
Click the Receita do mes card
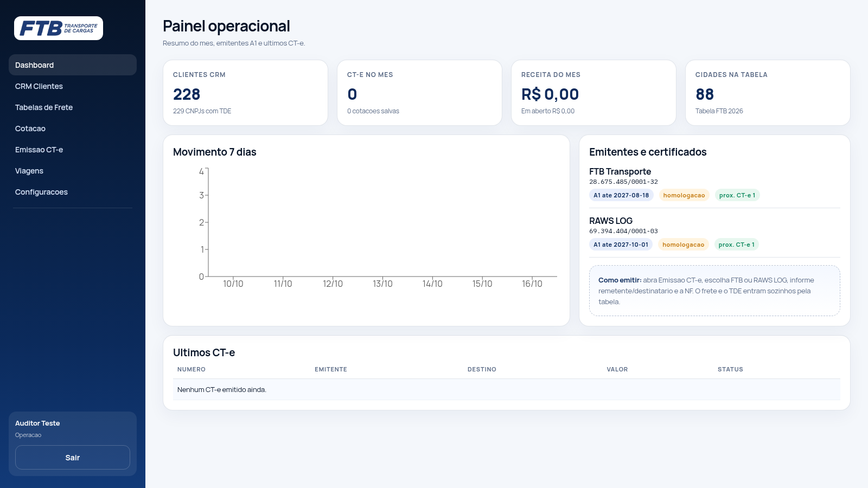[x=593, y=93]
